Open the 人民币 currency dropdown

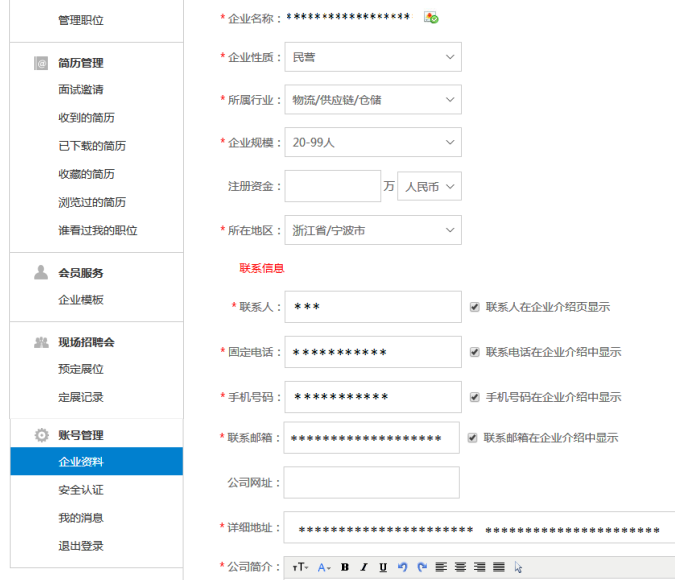429,187
